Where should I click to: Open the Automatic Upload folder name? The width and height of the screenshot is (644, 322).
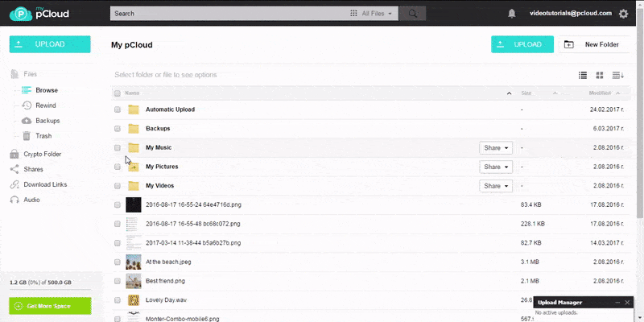170,109
